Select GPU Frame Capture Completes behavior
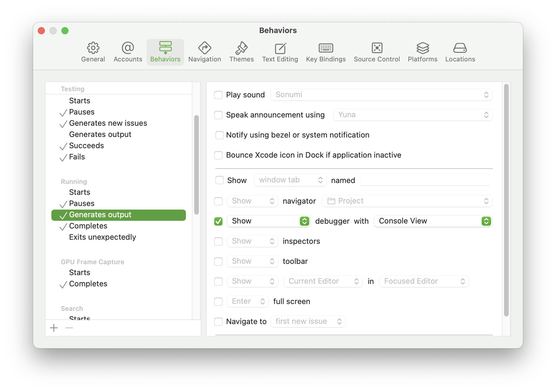 (119, 284)
